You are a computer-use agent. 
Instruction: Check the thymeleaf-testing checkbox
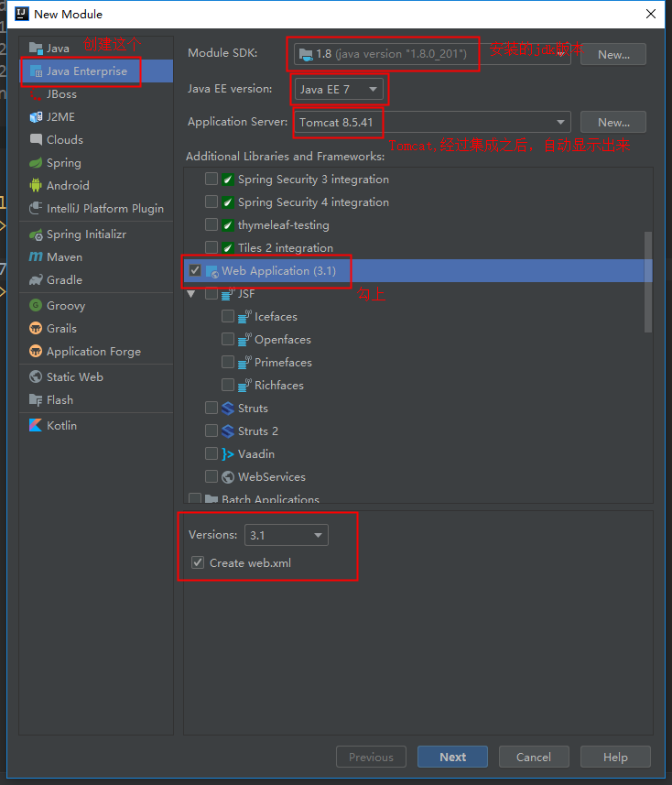pyautogui.click(x=211, y=225)
